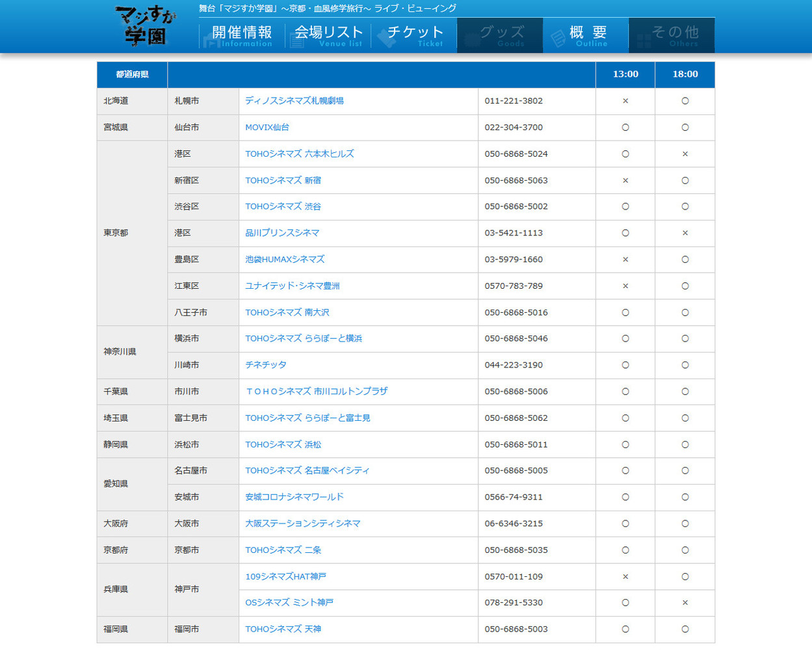
Task: Open TOHOシネマズ 市川コルトンプラザ link
Action: click(x=317, y=391)
